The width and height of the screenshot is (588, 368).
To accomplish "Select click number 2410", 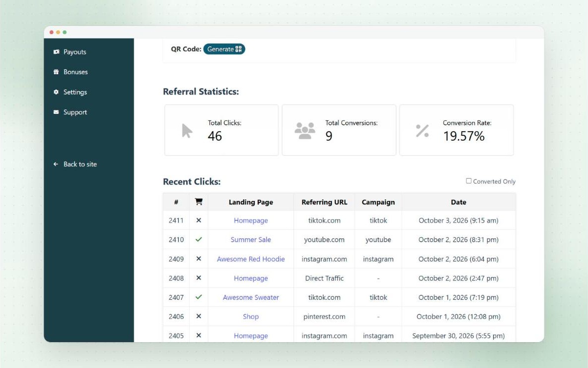I will pos(176,240).
